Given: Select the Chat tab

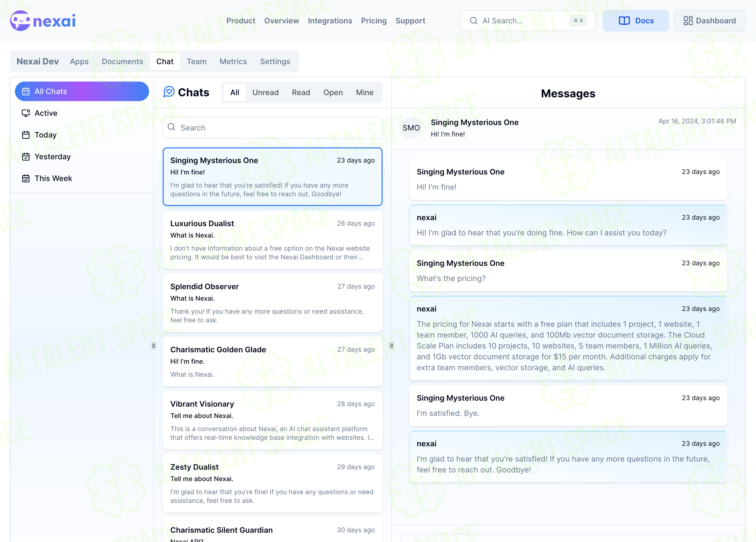Looking at the screenshot, I should click(x=165, y=61).
